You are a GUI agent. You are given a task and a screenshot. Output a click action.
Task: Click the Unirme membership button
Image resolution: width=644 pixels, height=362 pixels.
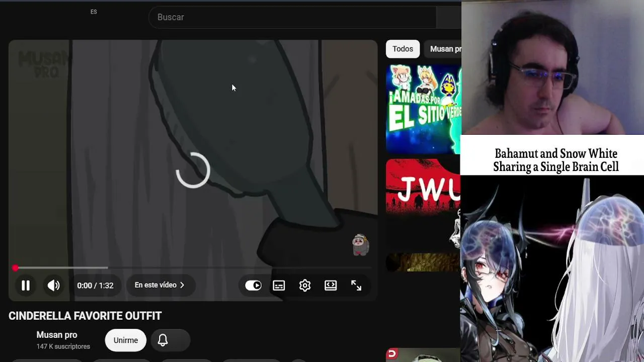click(x=126, y=340)
